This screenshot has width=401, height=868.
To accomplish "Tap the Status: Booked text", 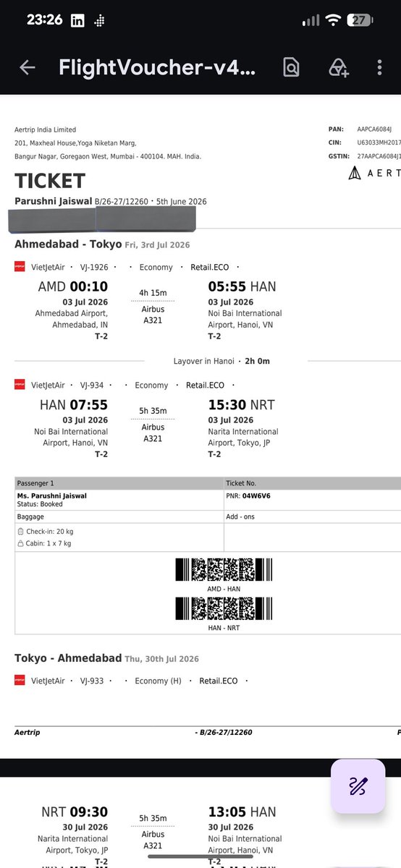I will pos(40,504).
